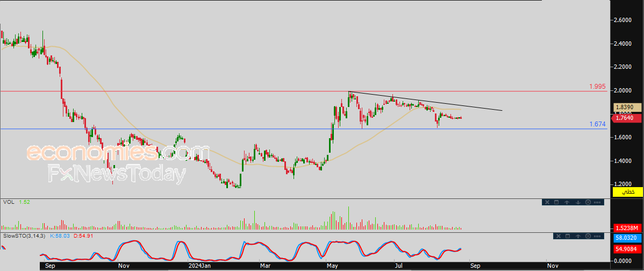Click the 1.8390 moving average price tag

tap(628, 107)
